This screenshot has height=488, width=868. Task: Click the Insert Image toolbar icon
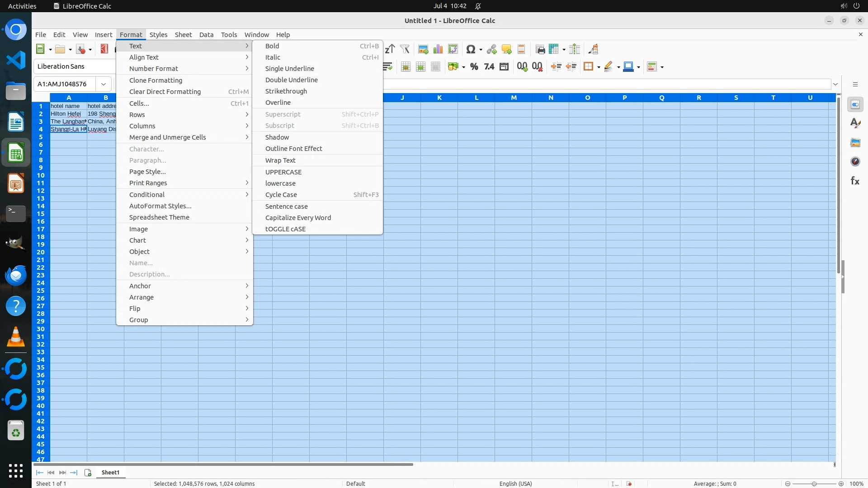point(423,49)
